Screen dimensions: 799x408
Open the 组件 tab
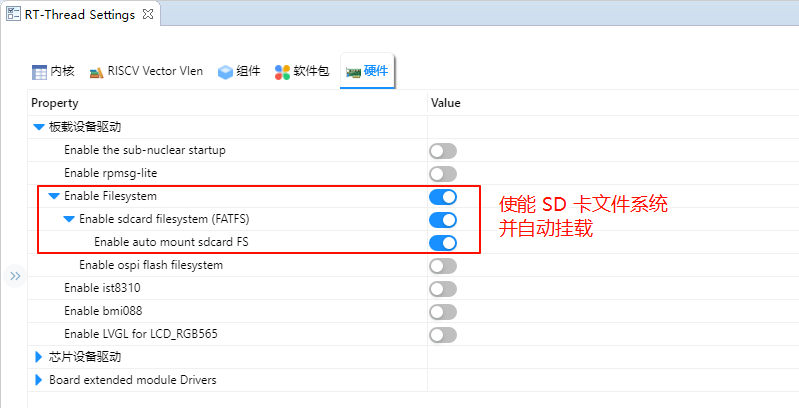coord(239,72)
